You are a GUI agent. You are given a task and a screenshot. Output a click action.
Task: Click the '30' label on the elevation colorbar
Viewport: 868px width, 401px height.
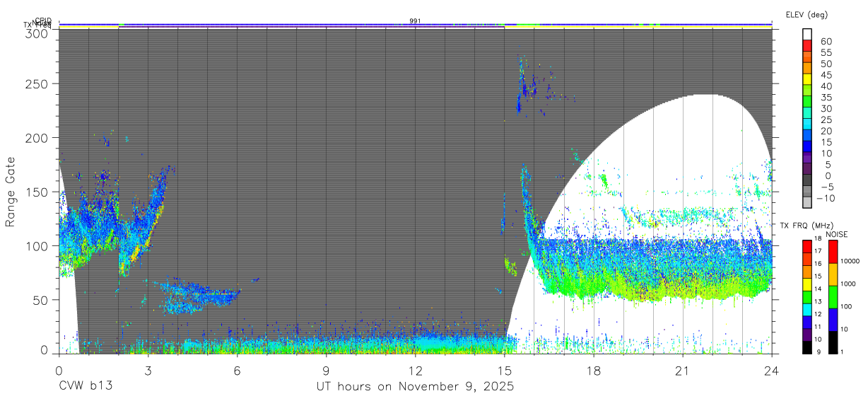tap(826, 108)
